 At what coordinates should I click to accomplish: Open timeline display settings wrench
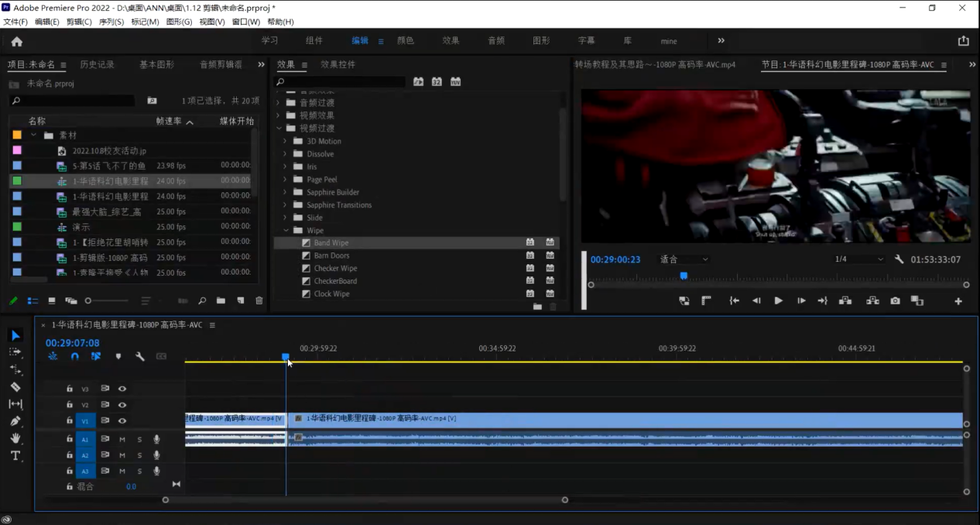[x=140, y=356]
